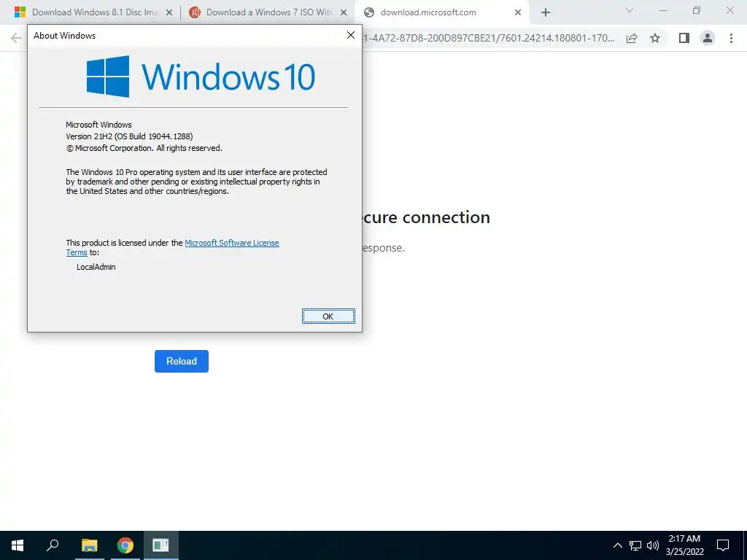
Task: Click the Microsoft Corporation copyright line
Action: [x=144, y=148]
